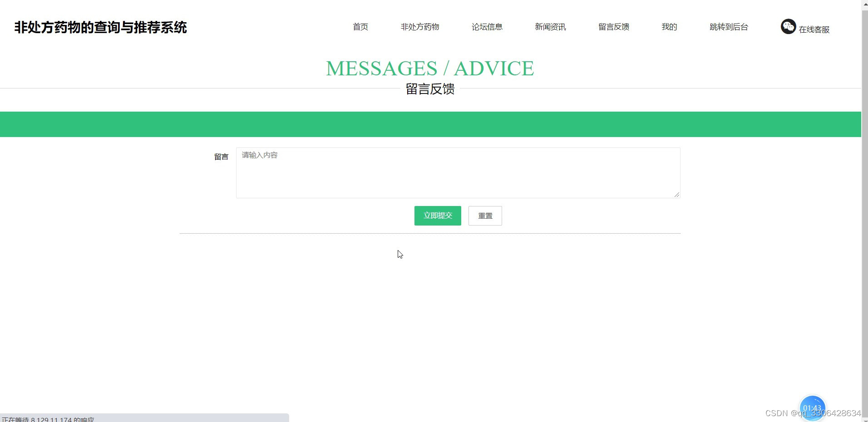Click the circular 01:43 timer bubble

click(x=812, y=407)
